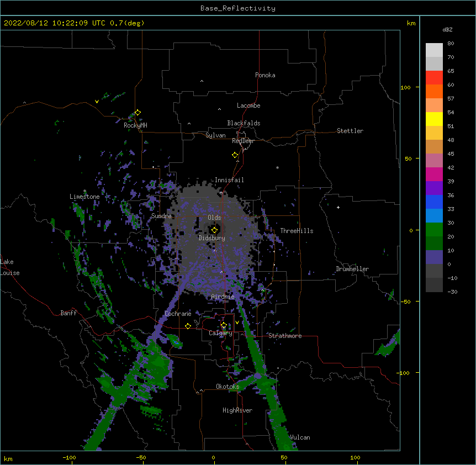Click the km unit label at bottom left

(x=8, y=459)
